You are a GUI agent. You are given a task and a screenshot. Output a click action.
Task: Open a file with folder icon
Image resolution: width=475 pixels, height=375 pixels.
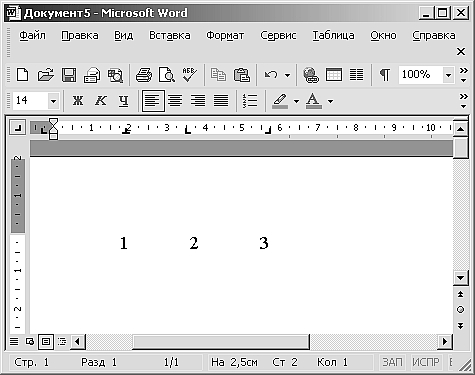[46, 75]
